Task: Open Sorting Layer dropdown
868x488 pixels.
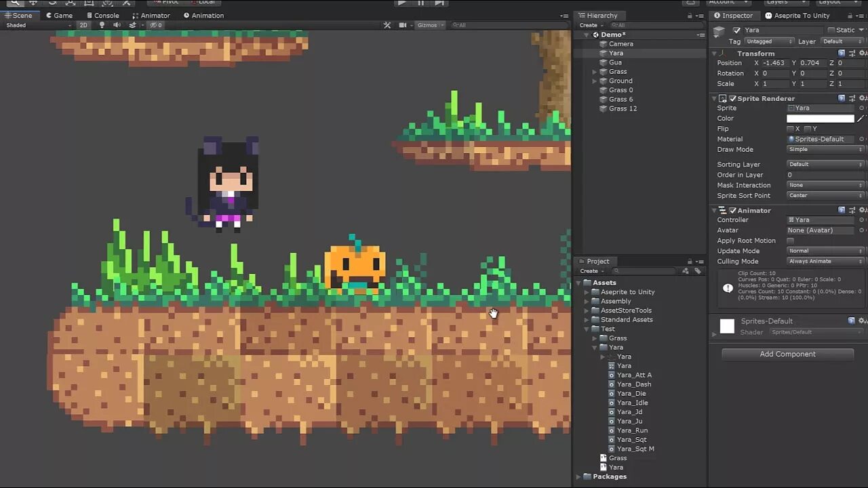Action: (x=825, y=164)
